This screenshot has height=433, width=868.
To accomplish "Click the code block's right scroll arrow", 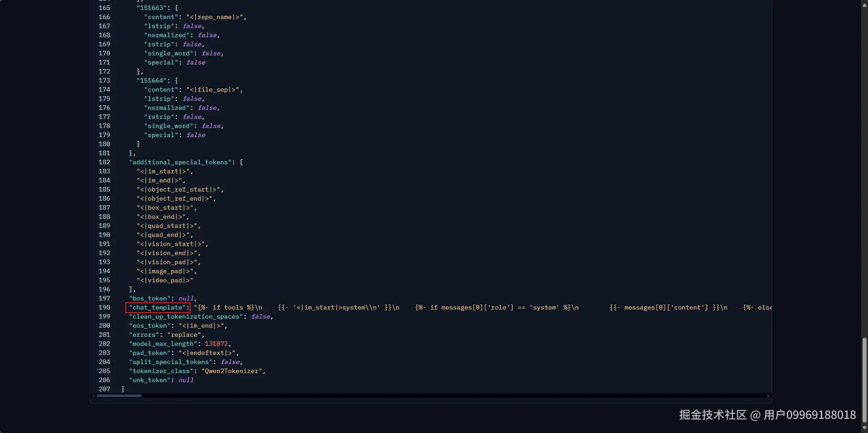I will coord(768,396).
